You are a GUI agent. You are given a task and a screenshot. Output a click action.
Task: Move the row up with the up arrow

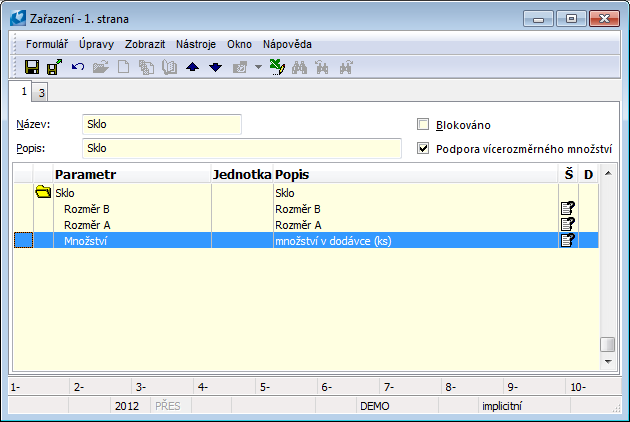click(x=192, y=67)
